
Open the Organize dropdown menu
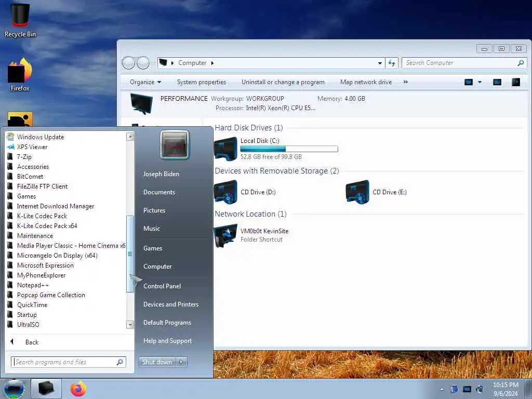click(x=145, y=82)
